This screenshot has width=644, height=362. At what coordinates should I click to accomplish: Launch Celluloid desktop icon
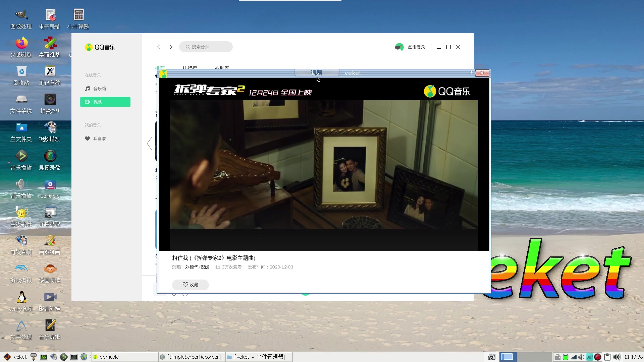click(50, 189)
